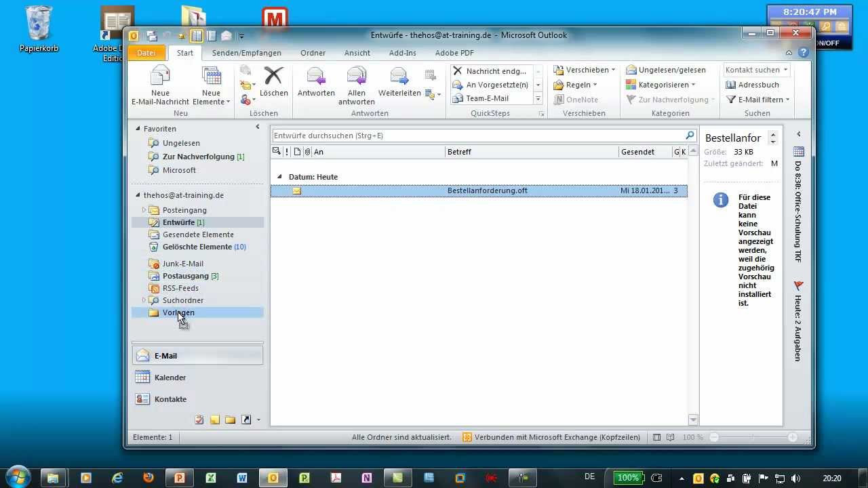868x488 pixels.
Task: Expand the Posteingang folder
Action: coord(144,210)
